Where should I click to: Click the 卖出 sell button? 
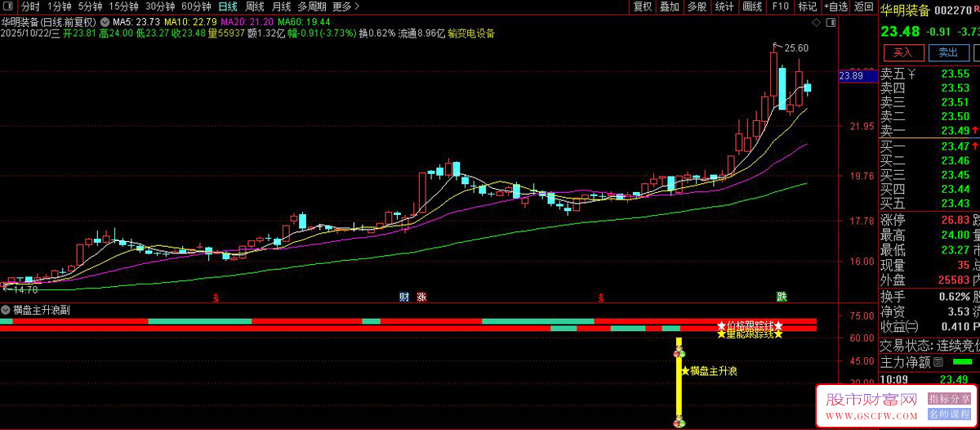point(947,52)
